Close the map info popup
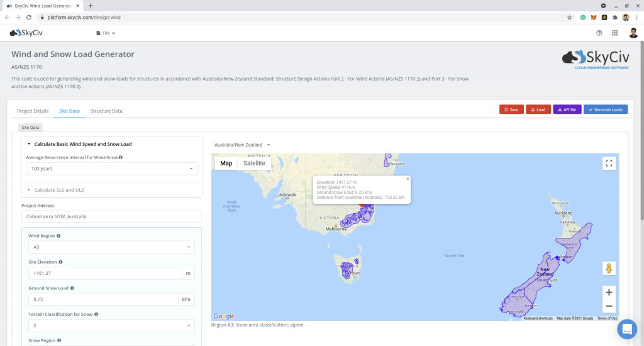The image size is (644, 346). (x=408, y=179)
